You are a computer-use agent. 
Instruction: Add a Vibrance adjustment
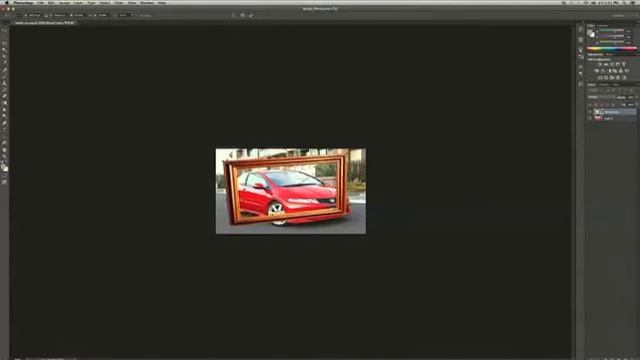[623, 64]
